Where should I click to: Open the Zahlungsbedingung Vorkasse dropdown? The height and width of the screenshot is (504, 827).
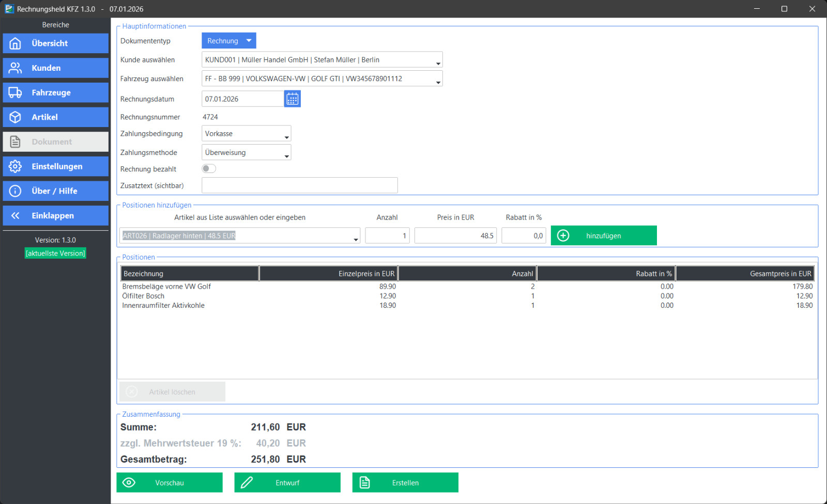click(x=287, y=137)
